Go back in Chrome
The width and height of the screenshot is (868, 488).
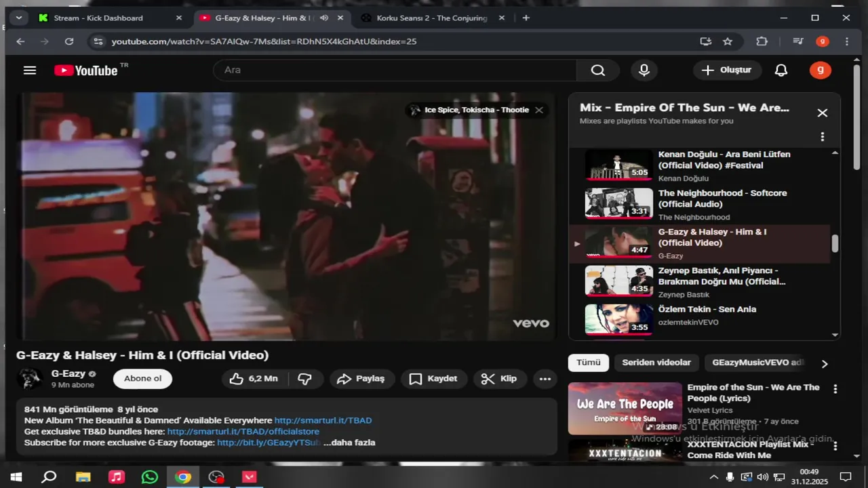20,41
